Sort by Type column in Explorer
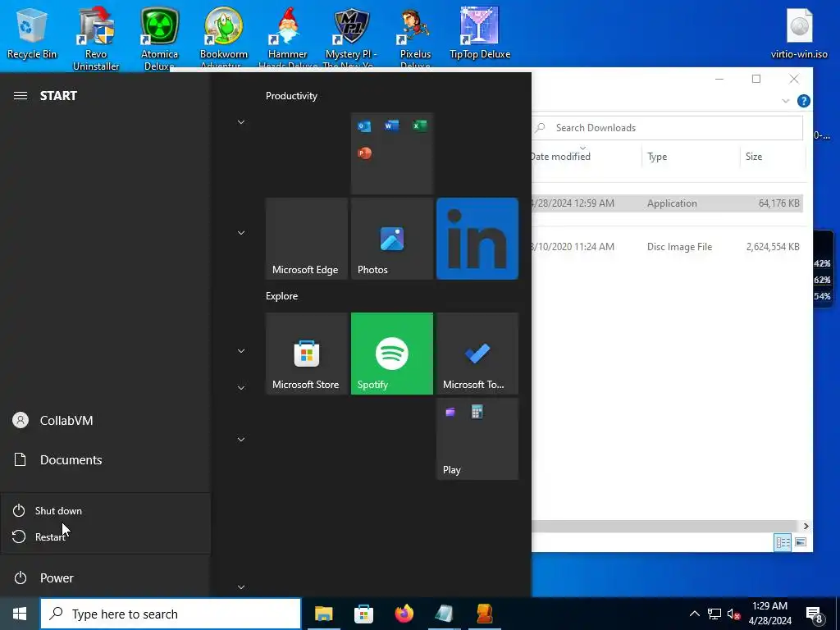This screenshot has width=840, height=630. point(691,157)
